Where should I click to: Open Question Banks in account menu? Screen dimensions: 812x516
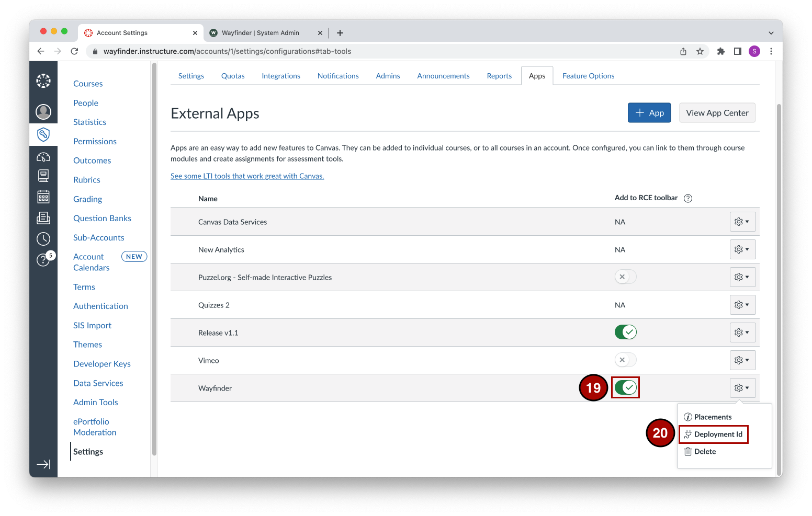coord(102,218)
